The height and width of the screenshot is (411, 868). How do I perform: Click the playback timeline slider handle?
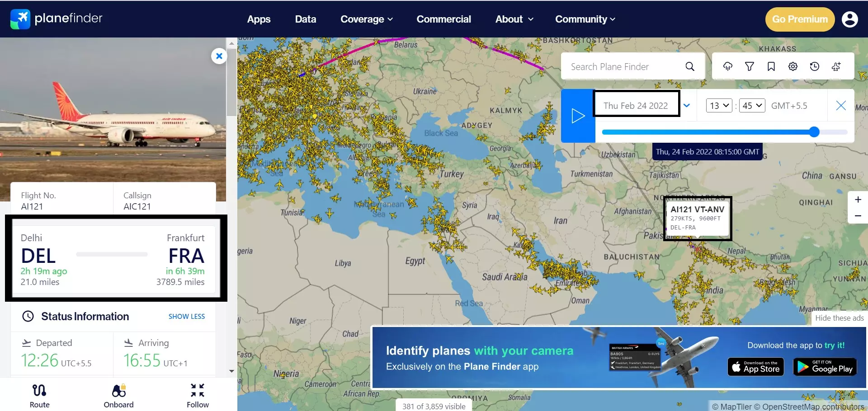coord(814,132)
